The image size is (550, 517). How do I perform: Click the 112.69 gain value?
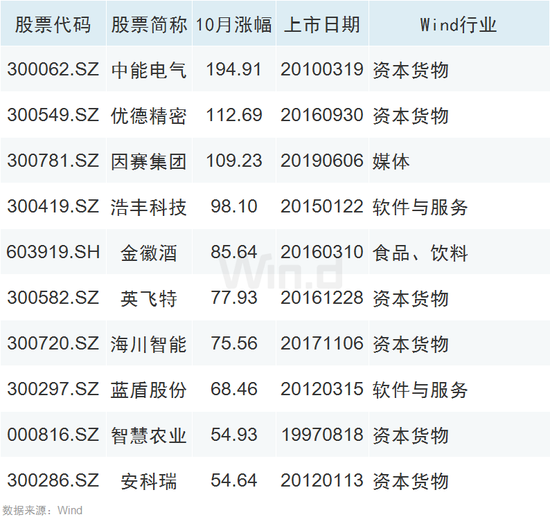pyautogui.click(x=234, y=115)
